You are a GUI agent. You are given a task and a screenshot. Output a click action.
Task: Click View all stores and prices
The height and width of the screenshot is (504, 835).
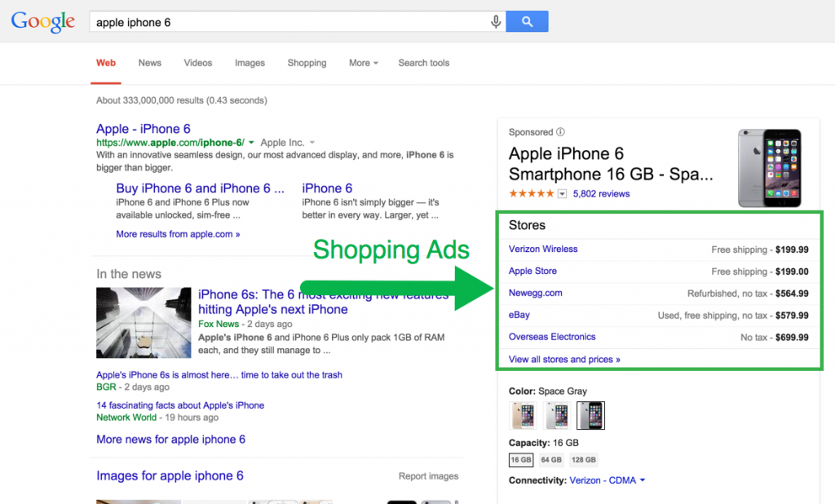tap(564, 359)
